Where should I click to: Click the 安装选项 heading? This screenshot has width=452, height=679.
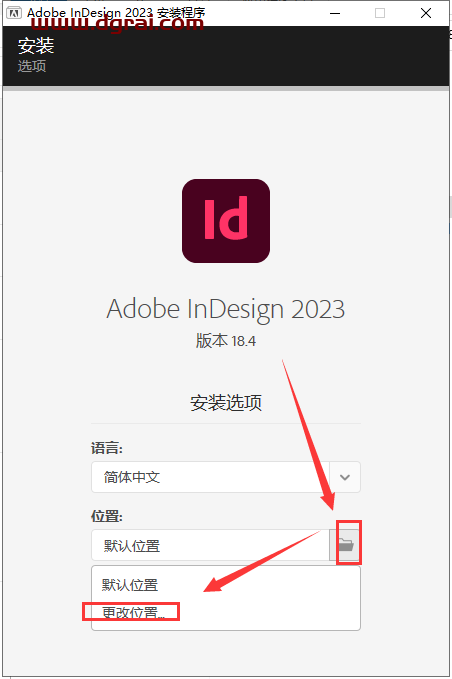[x=226, y=403]
